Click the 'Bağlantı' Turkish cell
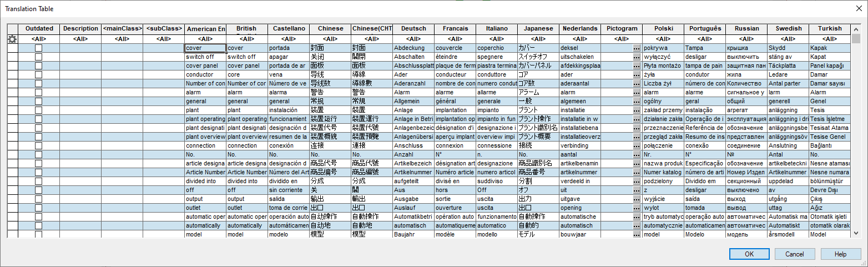 tap(830, 145)
